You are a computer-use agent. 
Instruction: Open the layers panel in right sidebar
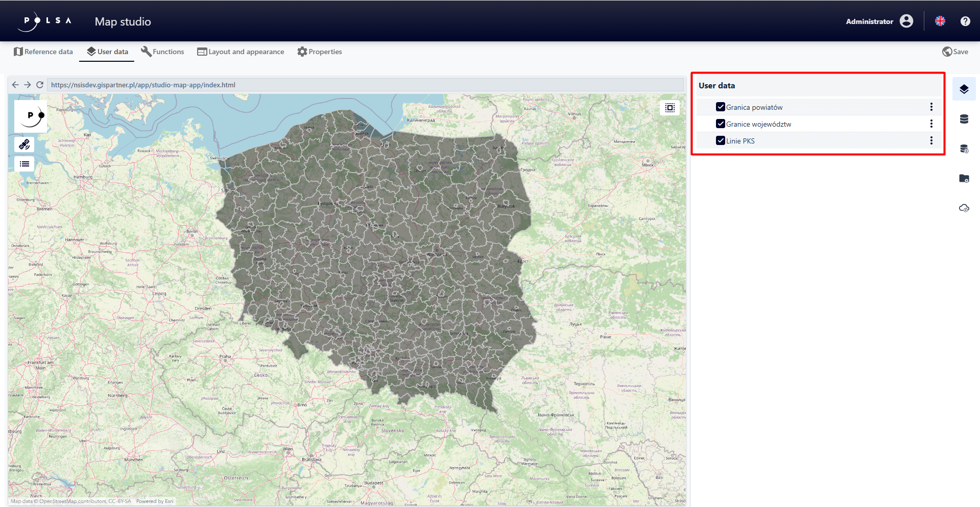coord(964,89)
